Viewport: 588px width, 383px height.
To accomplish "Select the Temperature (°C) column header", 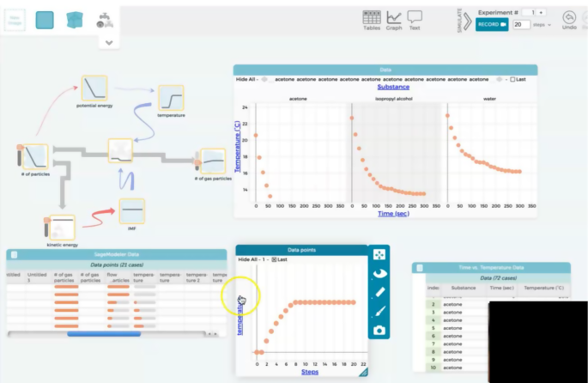I will (x=543, y=288).
